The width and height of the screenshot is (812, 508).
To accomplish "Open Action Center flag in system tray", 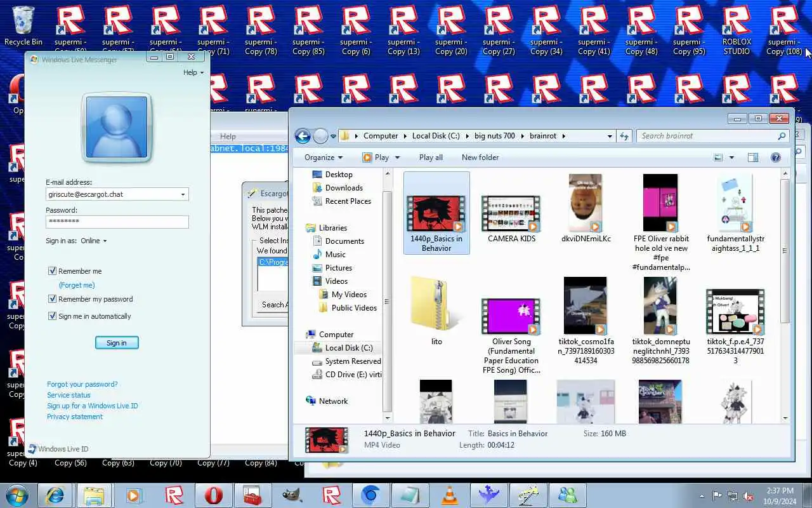I will click(717, 496).
